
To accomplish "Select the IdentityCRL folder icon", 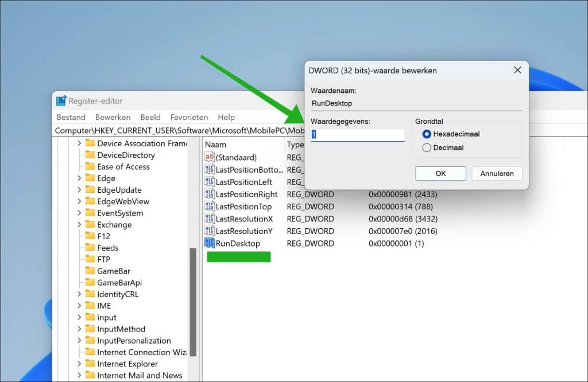I will [x=90, y=294].
